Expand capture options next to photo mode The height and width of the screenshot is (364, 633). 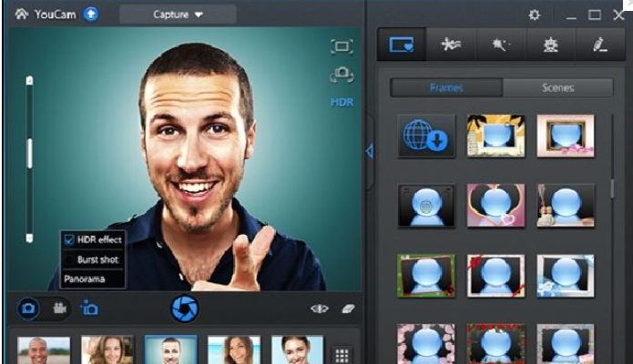[90, 308]
